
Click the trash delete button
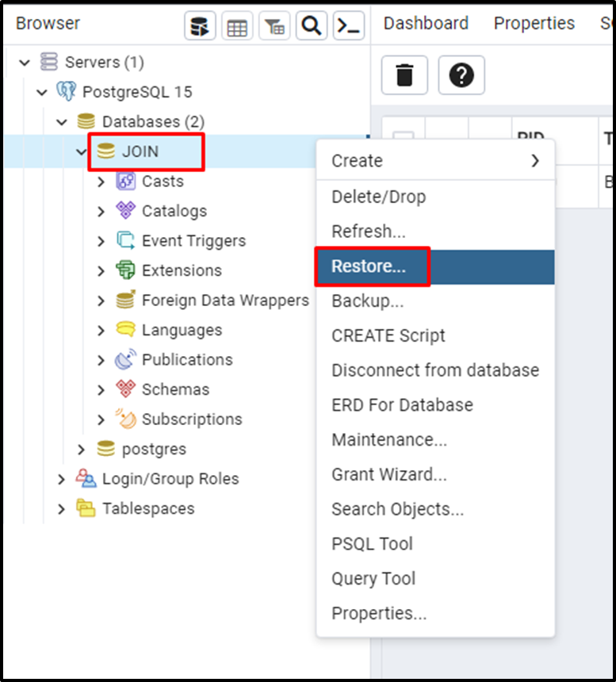point(404,75)
